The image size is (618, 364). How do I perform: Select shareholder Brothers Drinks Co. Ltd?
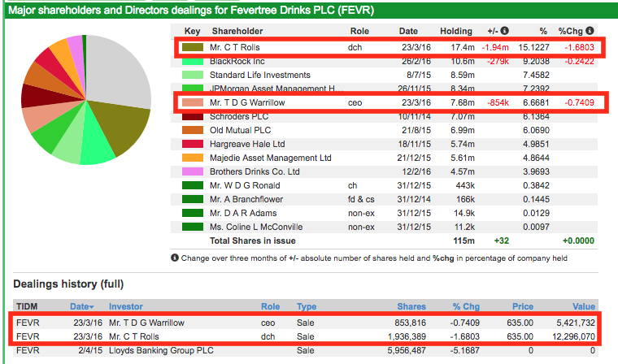255,171
